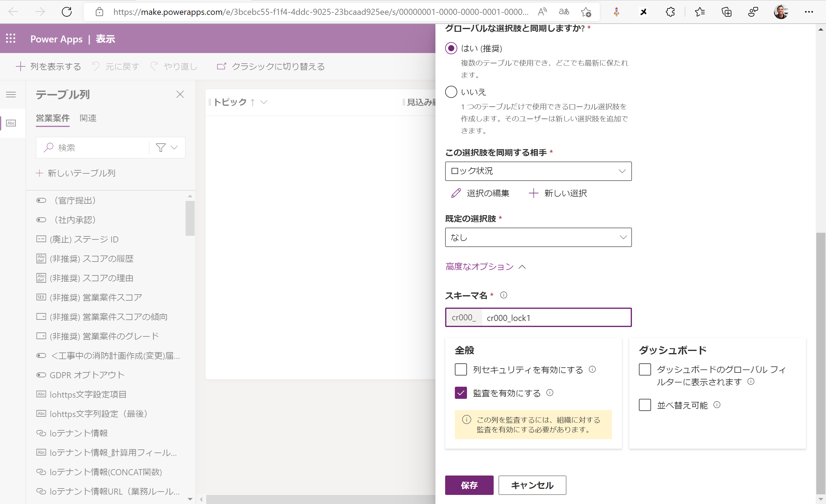Refresh the browser page

[67, 12]
